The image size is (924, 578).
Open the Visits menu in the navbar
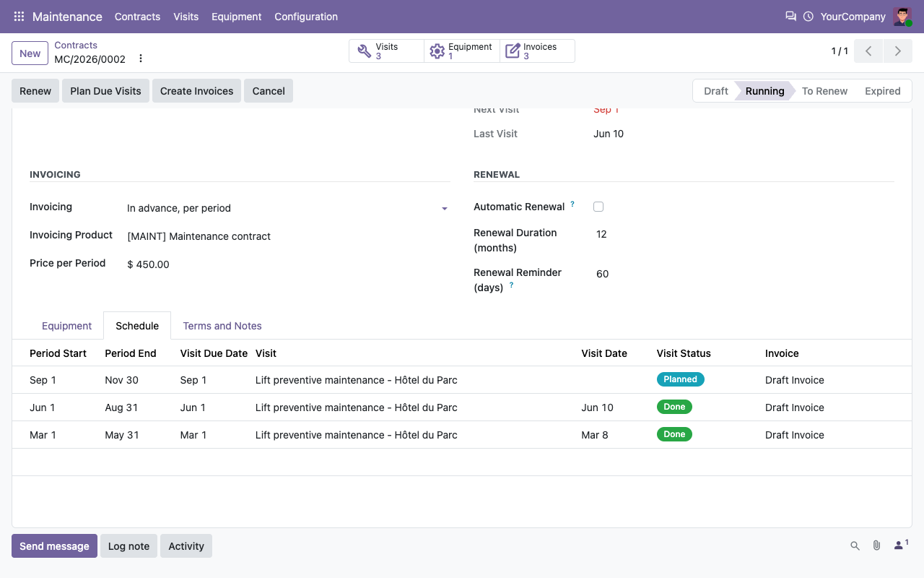click(186, 17)
